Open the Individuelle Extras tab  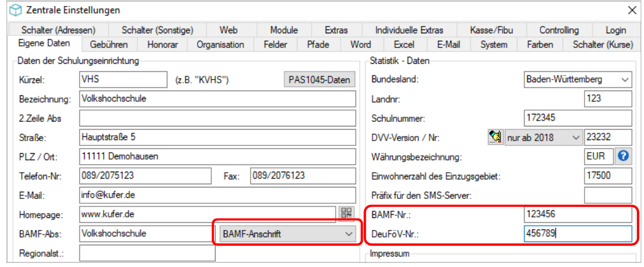(x=409, y=30)
